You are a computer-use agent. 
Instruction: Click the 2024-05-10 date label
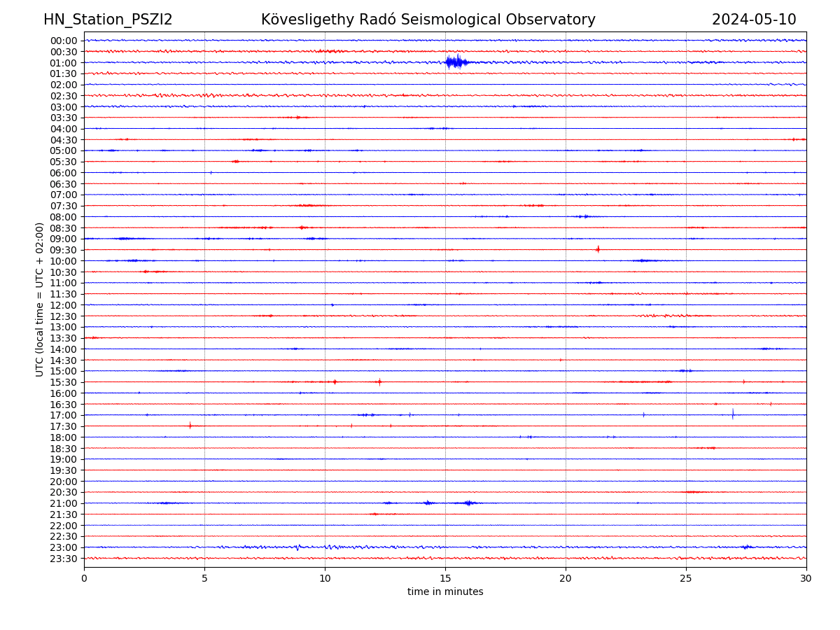[753, 20]
